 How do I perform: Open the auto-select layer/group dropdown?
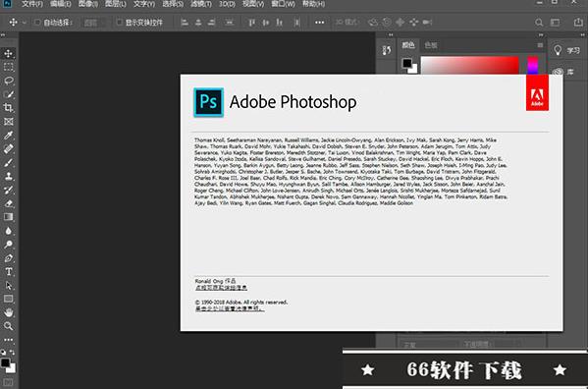click(x=94, y=23)
